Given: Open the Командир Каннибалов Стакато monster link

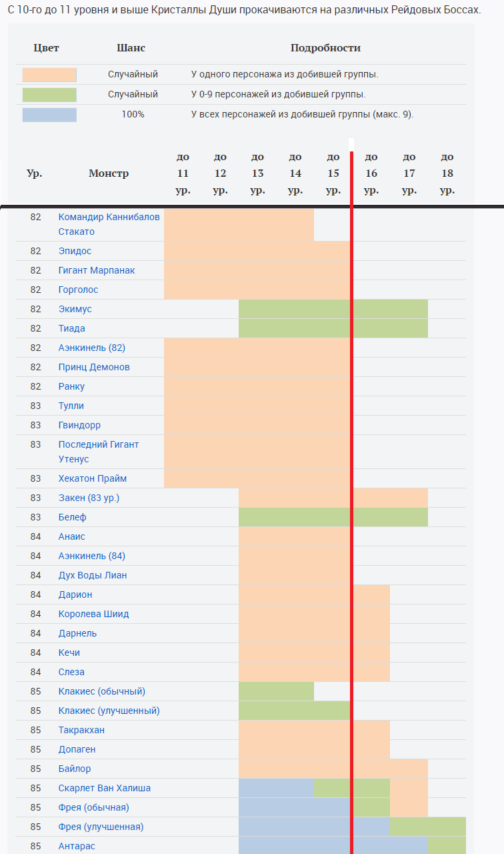Looking at the screenshot, I should tap(109, 224).
